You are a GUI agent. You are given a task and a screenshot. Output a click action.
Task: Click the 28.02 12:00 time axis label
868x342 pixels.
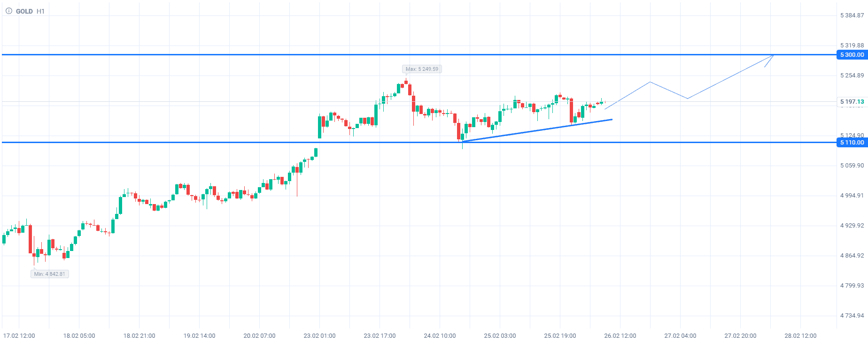[800, 336]
